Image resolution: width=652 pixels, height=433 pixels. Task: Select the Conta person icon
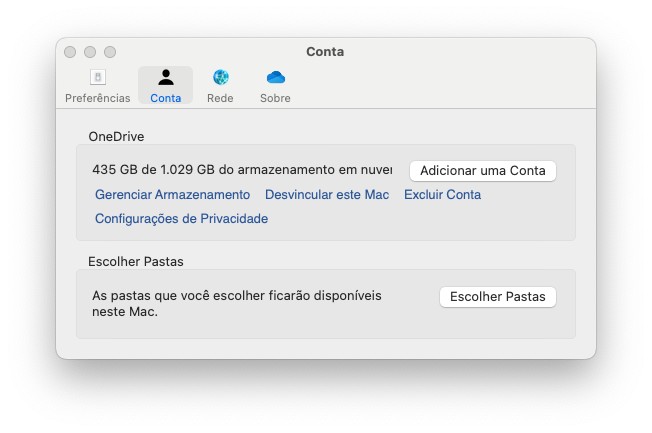[165, 78]
